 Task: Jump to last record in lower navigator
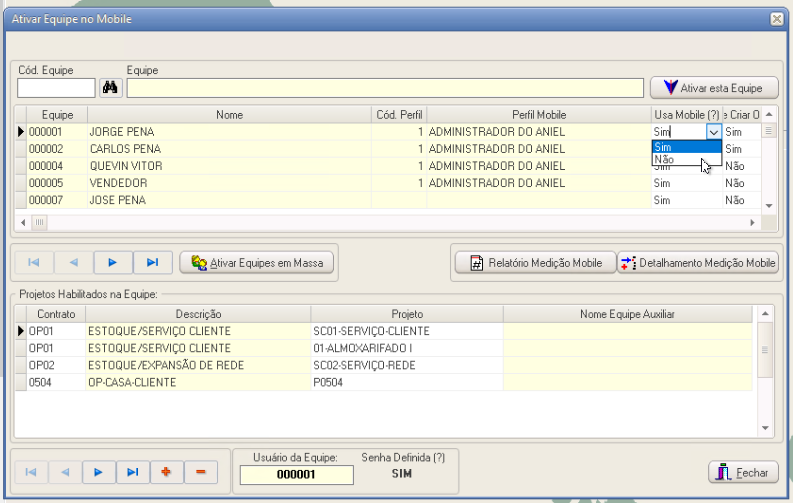coord(132,472)
